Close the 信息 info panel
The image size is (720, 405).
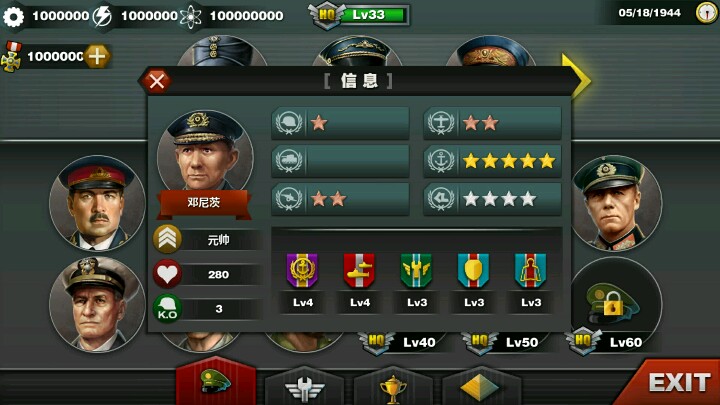tap(157, 81)
